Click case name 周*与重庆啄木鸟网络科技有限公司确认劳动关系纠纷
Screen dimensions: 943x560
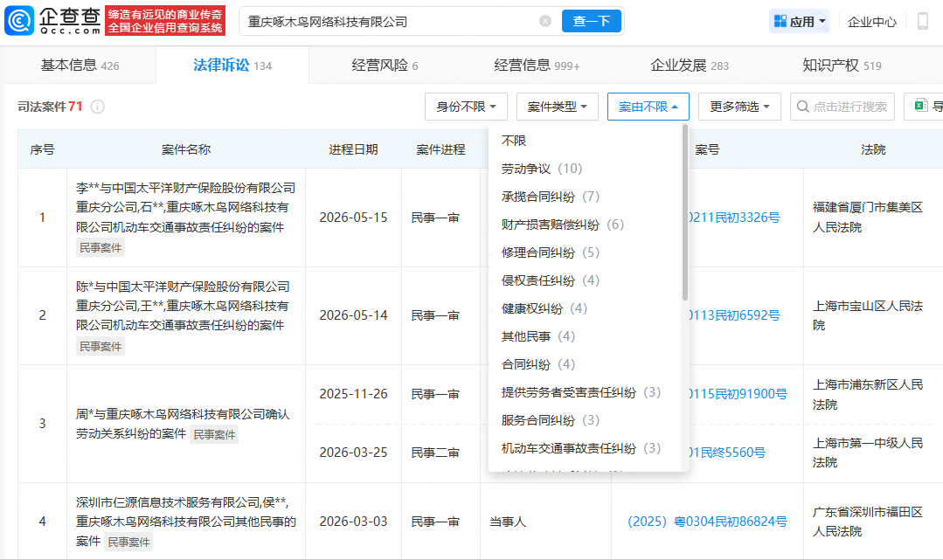click(183, 424)
